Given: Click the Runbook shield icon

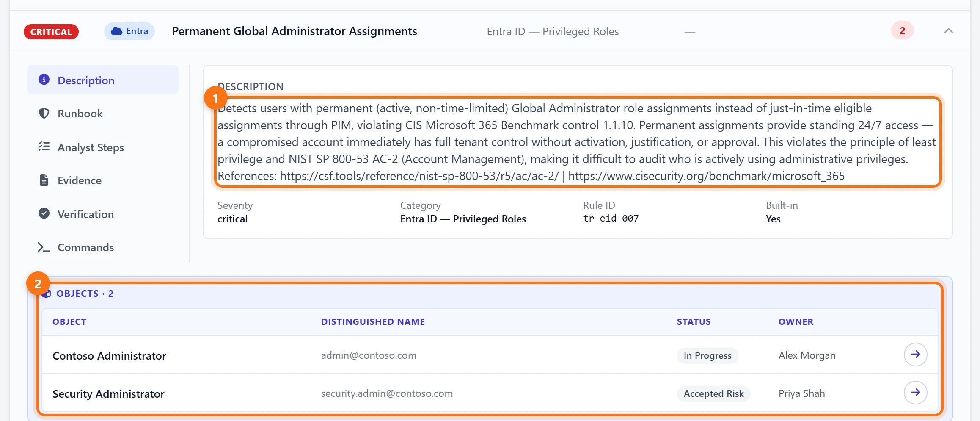Looking at the screenshot, I should coord(44,113).
